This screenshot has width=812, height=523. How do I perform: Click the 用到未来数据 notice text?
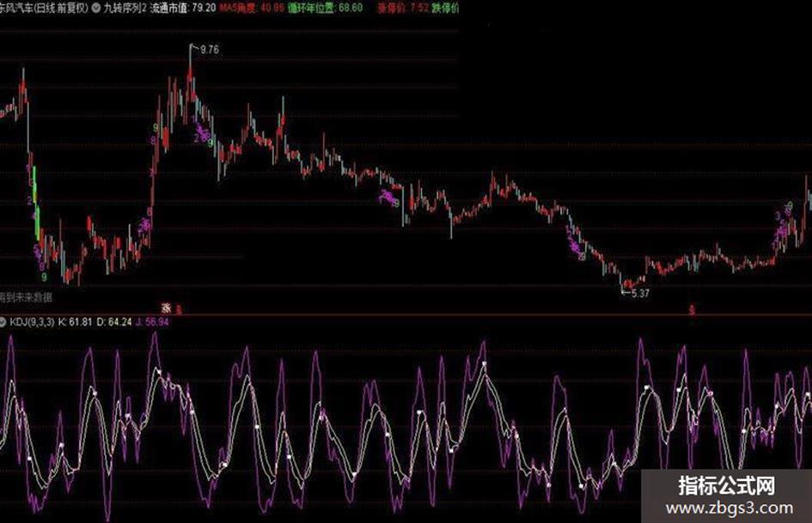(26, 297)
